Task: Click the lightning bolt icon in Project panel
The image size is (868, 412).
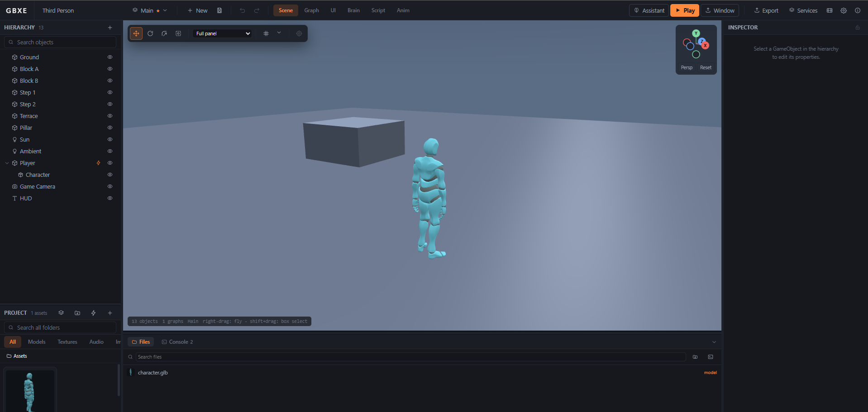Action: 94,313
